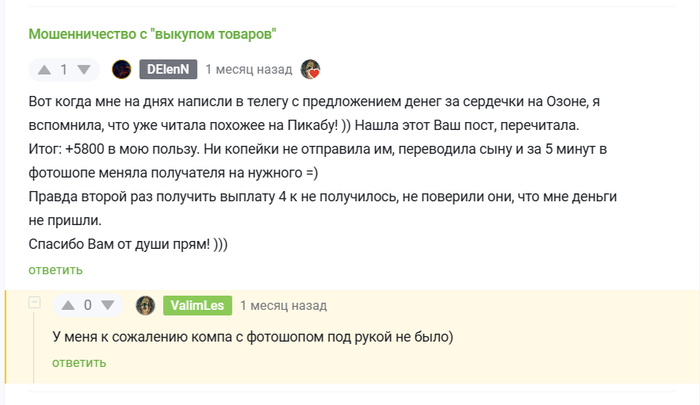
Task: Open DElenN's profile via username label
Action: point(167,70)
